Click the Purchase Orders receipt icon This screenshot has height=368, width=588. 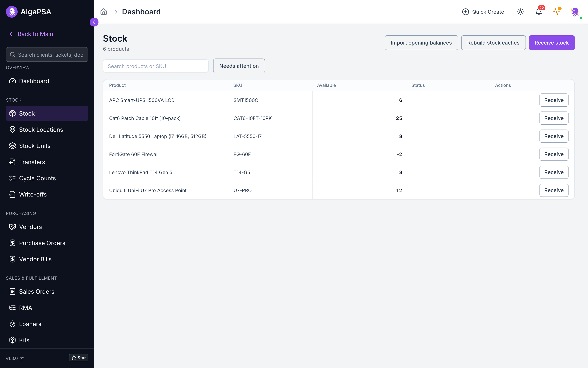12,243
